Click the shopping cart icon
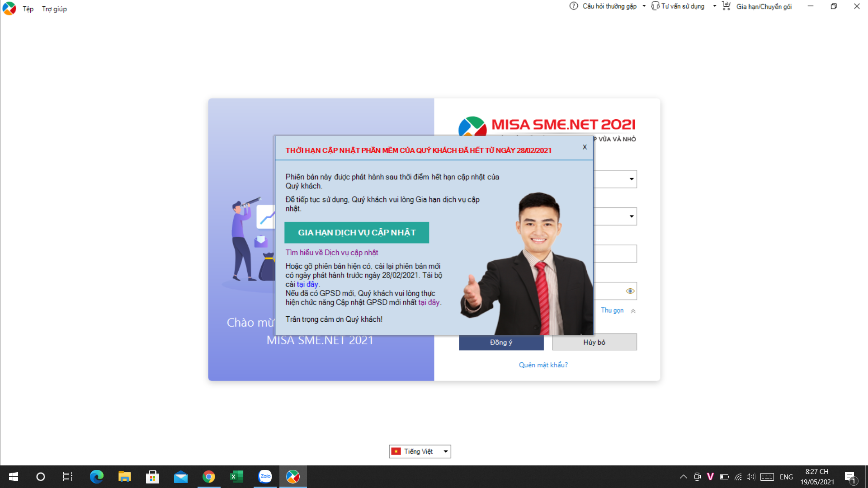 tap(726, 6)
